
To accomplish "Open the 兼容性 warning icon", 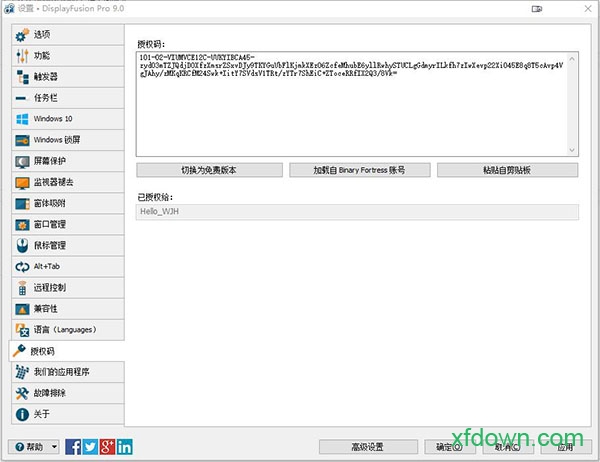I will coord(22,309).
